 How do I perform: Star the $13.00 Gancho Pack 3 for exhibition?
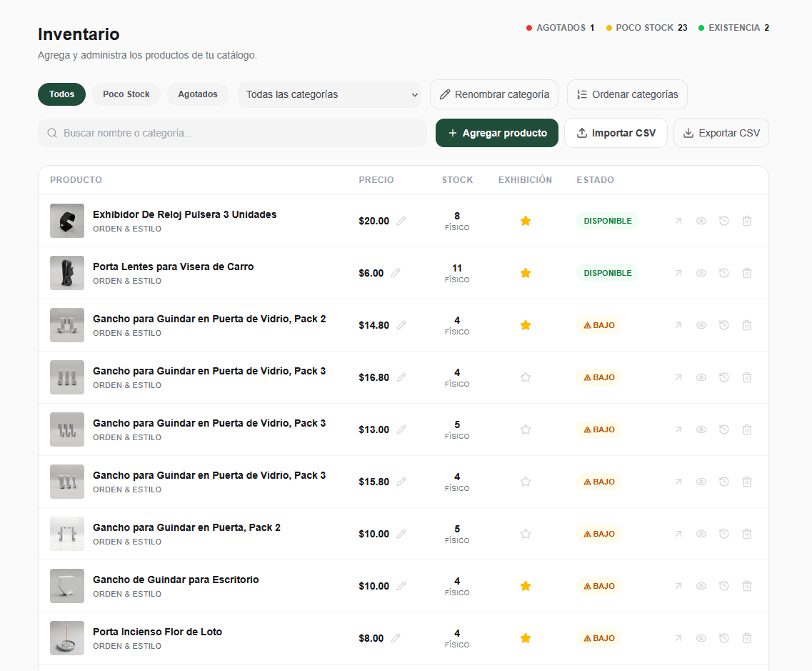point(526,429)
